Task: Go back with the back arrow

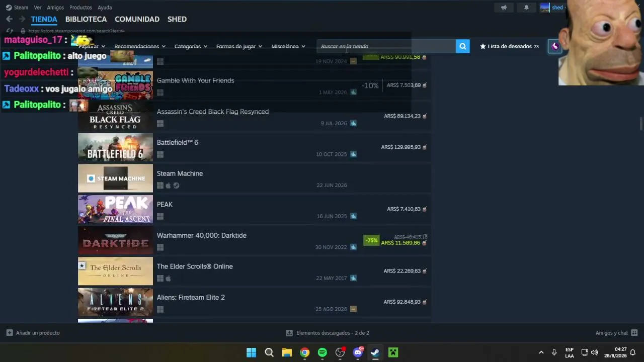Action: (x=9, y=19)
